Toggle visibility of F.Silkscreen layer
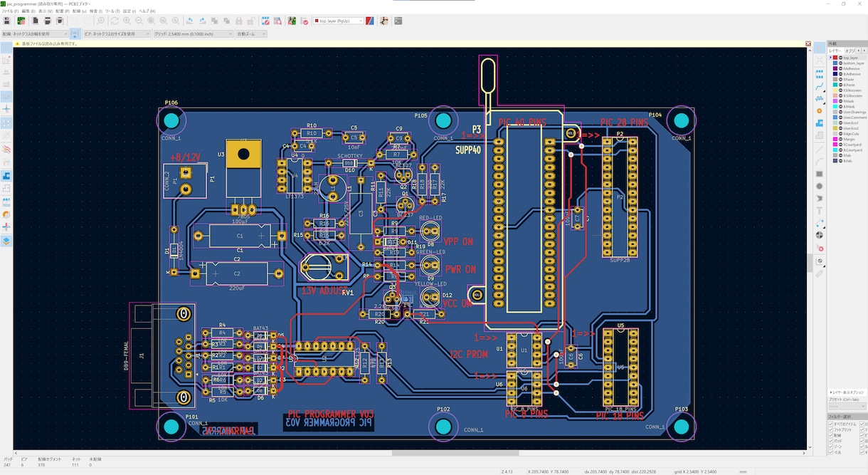Viewport: 868px width, 475px height. click(840, 90)
